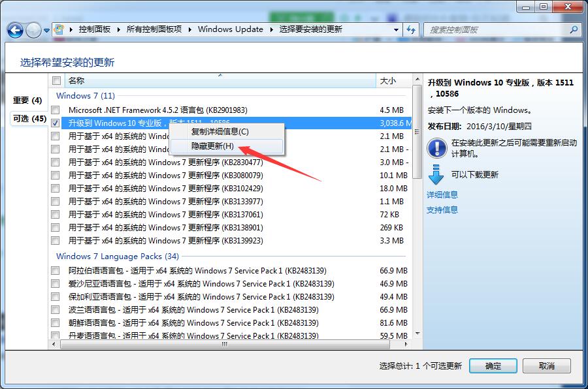588x389 pixels.
Task: Open the recent pages dropdown arrow
Action: coord(46,31)
